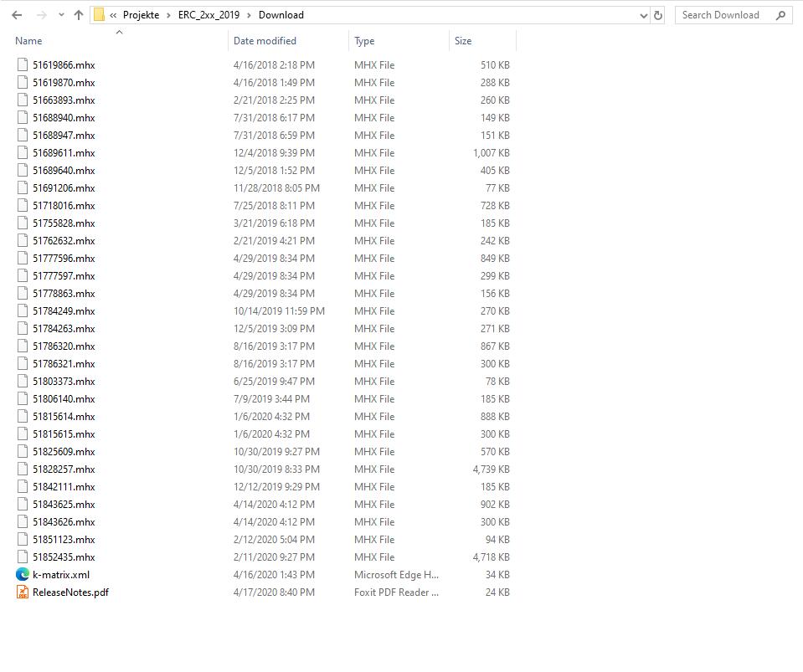Select file name 51815615.mhx
The width and height of the screenshot is (803, 672).
point(64,434)
